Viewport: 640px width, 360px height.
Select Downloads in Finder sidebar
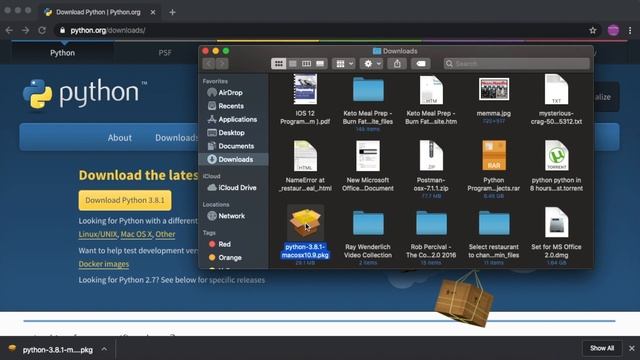[233, 160]
